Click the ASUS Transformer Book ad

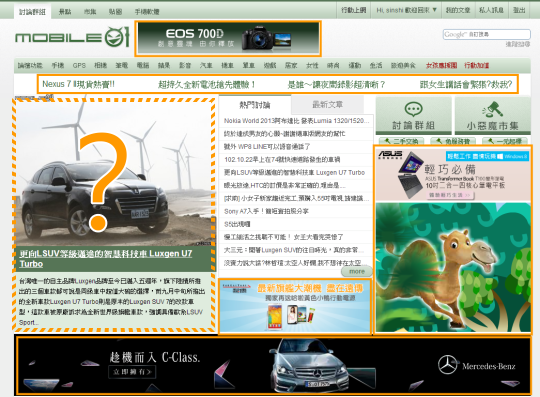coord(453,175)
